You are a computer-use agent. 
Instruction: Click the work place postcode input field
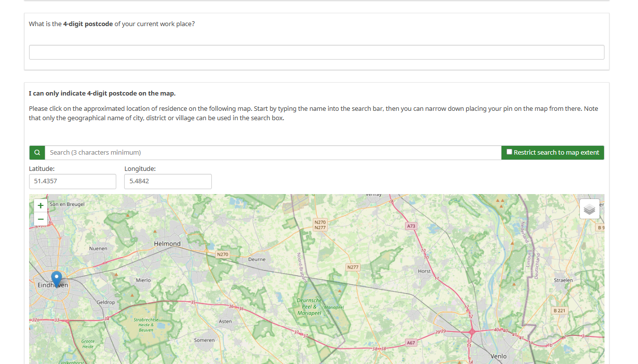[316, 52]
